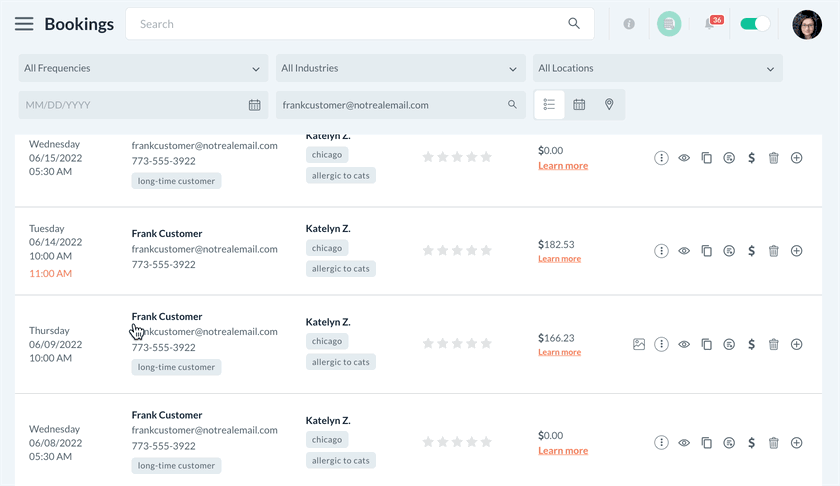The image size is (840, 486).
Task: Open Frank Customer name on 06/09/2022 booking
Action: 167,317
